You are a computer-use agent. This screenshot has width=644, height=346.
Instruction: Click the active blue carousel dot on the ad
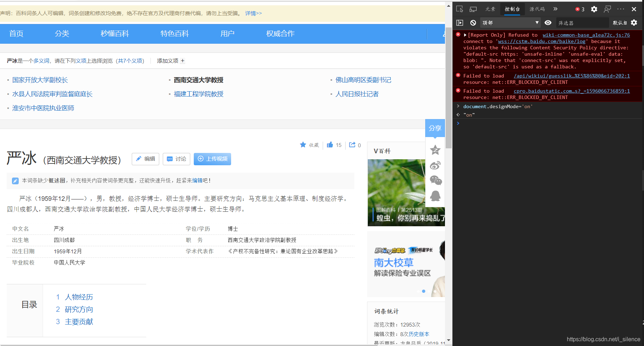pos(423,291)
